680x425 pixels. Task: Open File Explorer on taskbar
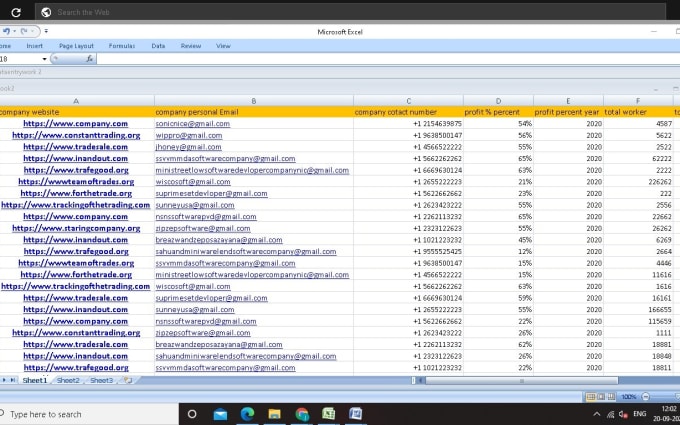(x=274, y=414)
